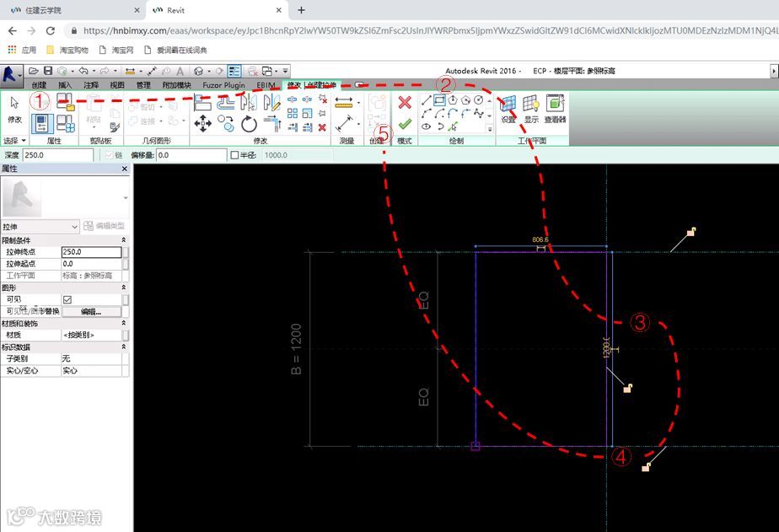This screenshot has width=779, height=532.
Task: Click Undo in quick access toolbar
Action: click(83, 71)
